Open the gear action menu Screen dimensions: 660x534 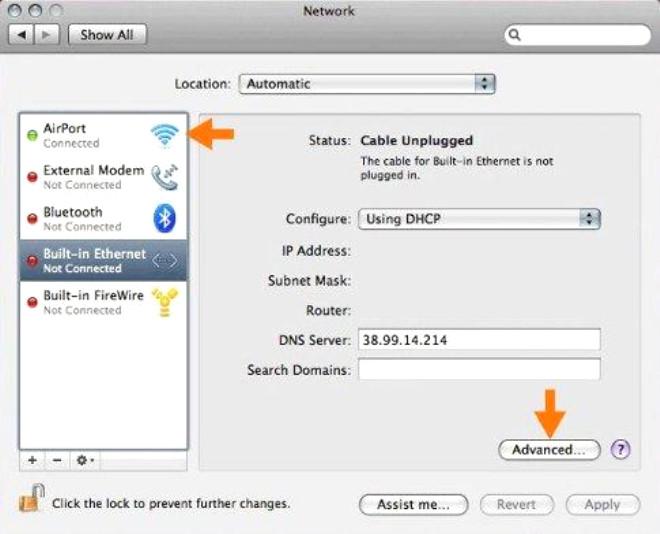pos(85,460)
